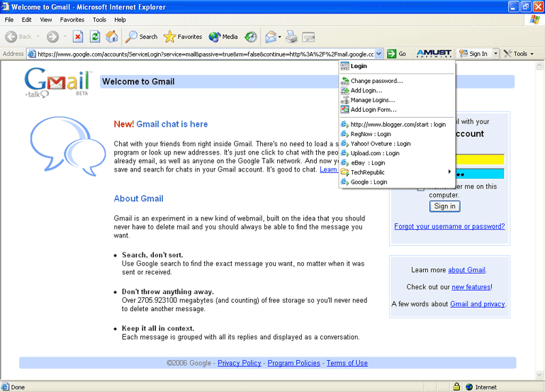Click the Favorites star button

tap(183, 37)
